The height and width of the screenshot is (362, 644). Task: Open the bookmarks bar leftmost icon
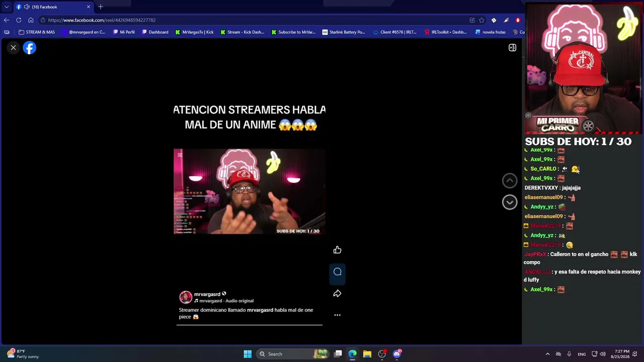(x=7, y=32)
